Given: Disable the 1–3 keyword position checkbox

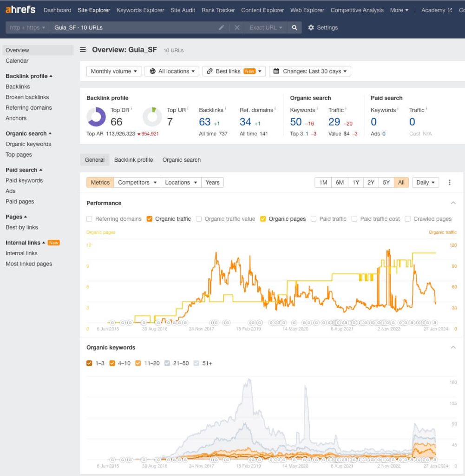Looking at the screenshot, I should (90, 363).
